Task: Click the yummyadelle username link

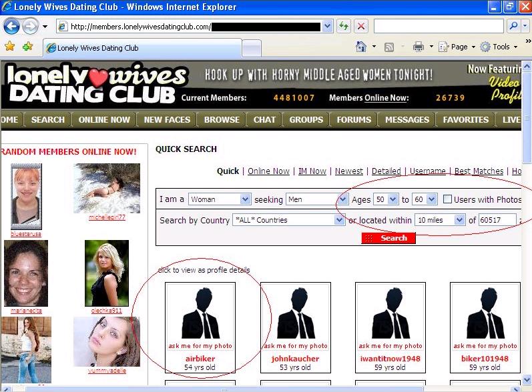Action: point(107,371)
